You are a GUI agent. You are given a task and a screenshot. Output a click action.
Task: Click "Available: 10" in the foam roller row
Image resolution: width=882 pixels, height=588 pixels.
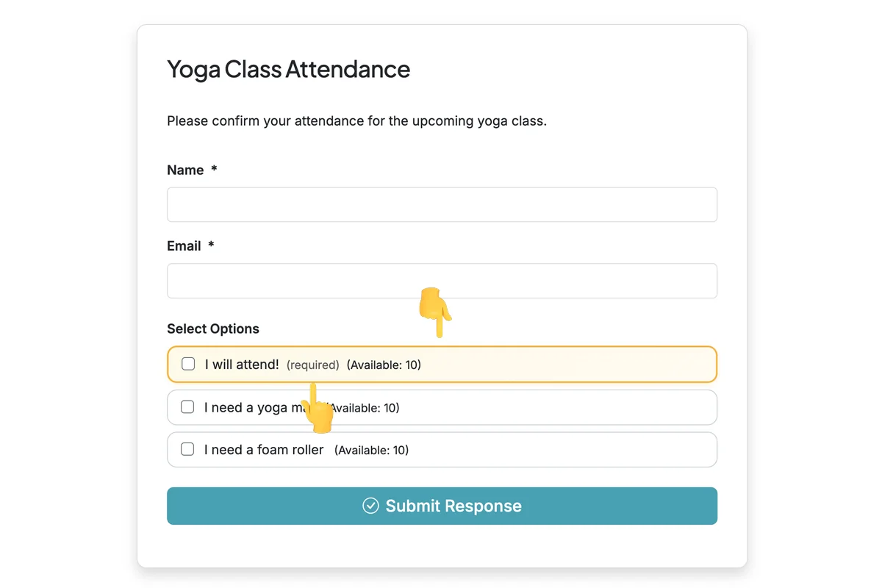point(371,450)
